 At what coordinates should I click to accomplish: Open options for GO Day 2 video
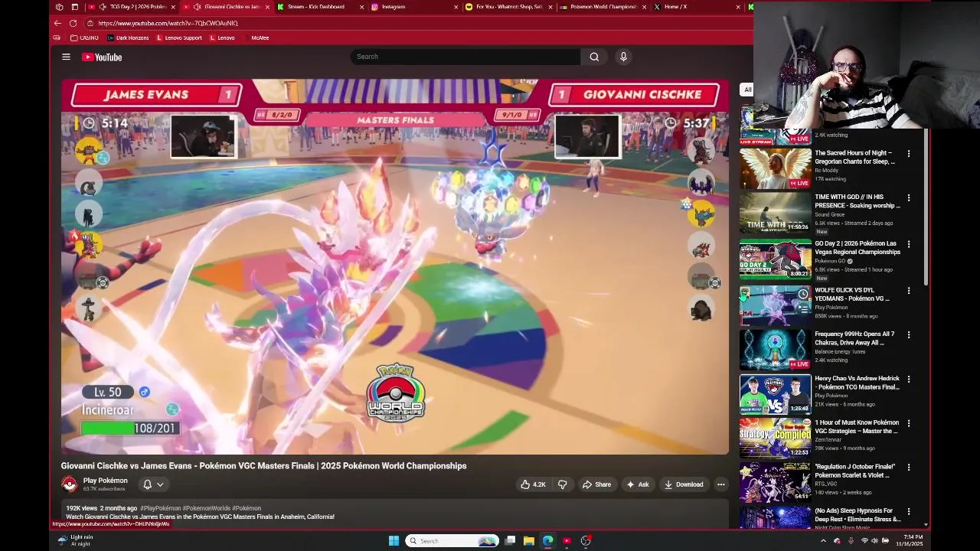pos(909,244)
